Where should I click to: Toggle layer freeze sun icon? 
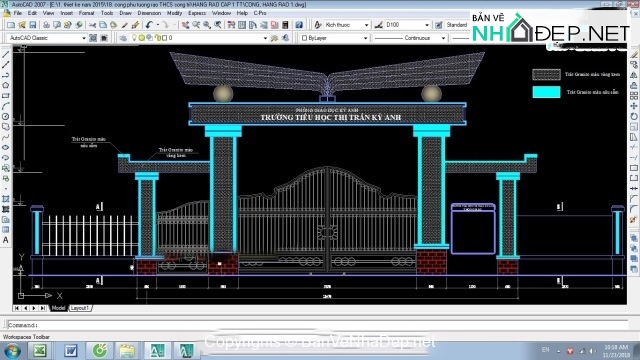[141, 38]
